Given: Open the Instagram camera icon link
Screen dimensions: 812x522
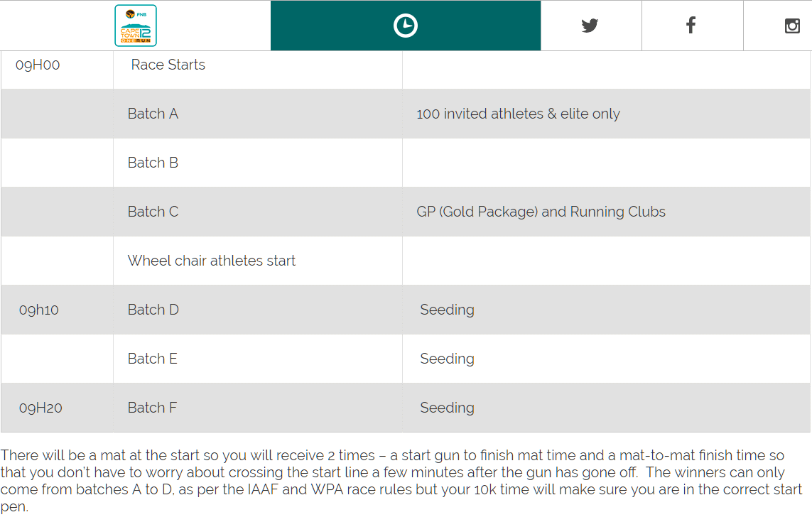Looking at the screenshot, I should pyautogui.click(x=792, y=26).
